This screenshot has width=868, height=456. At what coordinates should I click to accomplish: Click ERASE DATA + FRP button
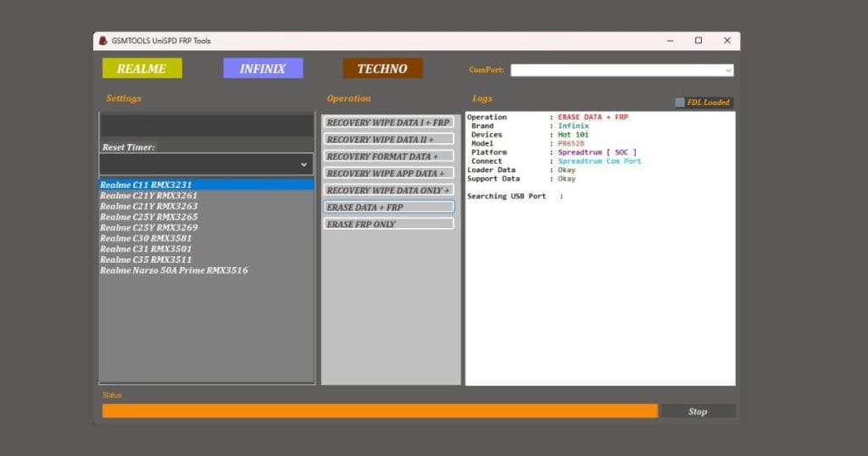pos(388,207)
